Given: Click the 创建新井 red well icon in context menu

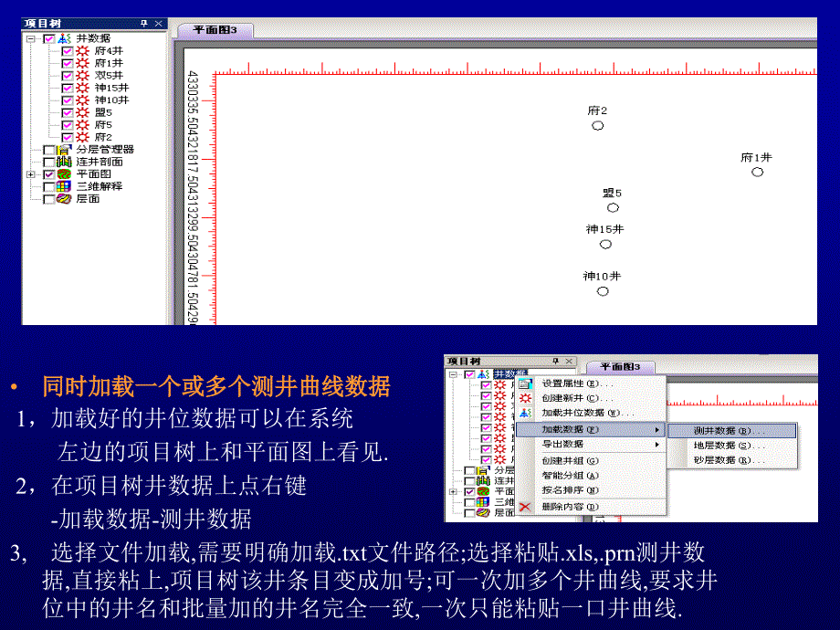Looking at the screenshot, I should pos(525,398).
